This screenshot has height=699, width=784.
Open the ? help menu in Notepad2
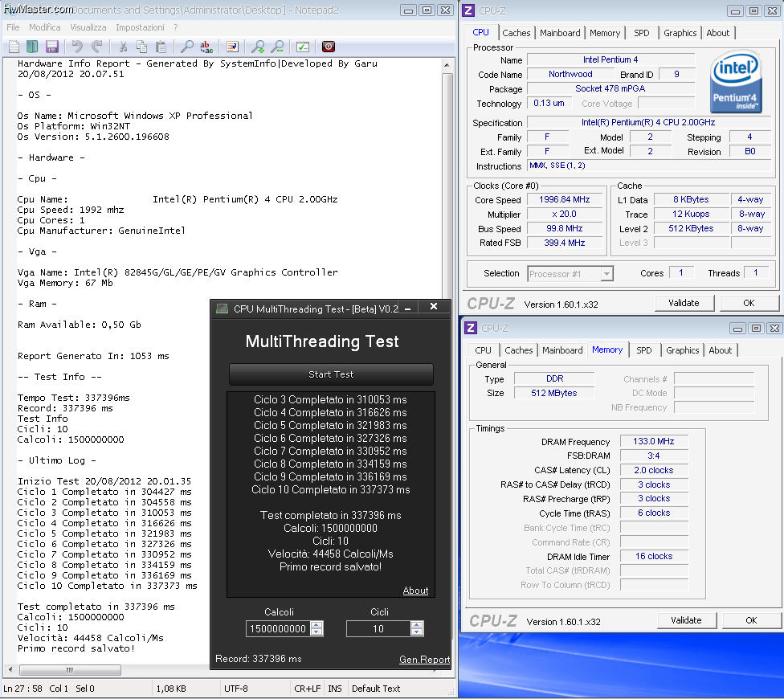click(x=175, y=27)
